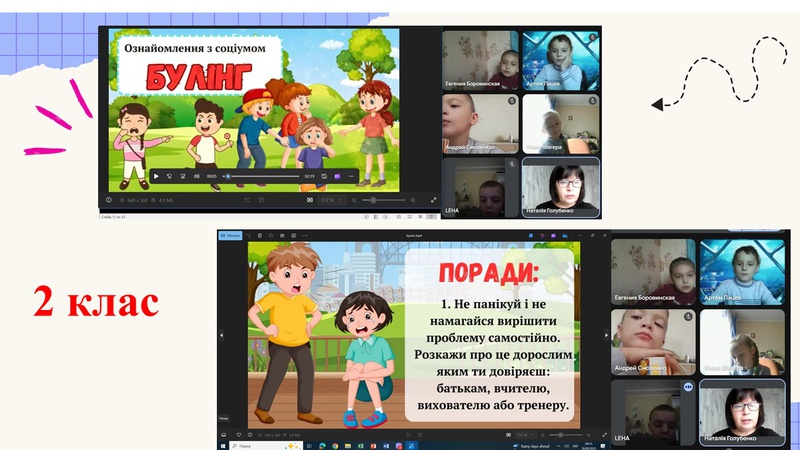The height and width of the screenshot is (450, 800).
Task: Click the file info icon in top viewer
Action: pyautogui.click(x=110, y=200)
